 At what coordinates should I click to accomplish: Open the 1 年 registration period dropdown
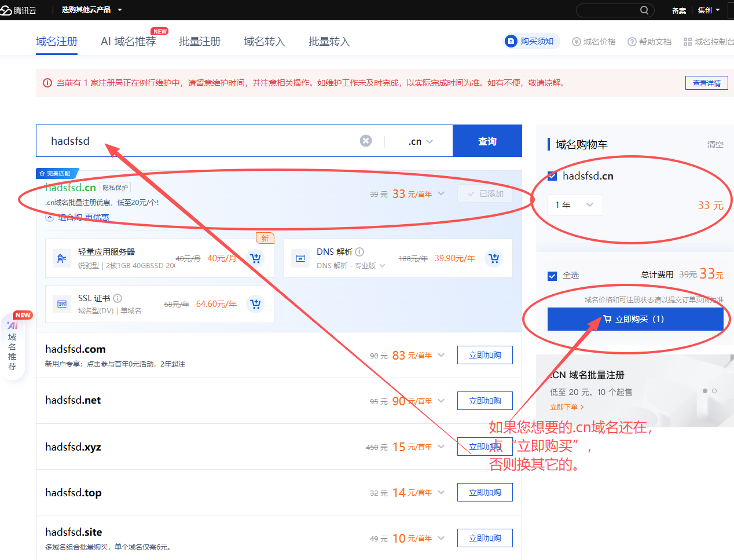(x=575, y=205)
